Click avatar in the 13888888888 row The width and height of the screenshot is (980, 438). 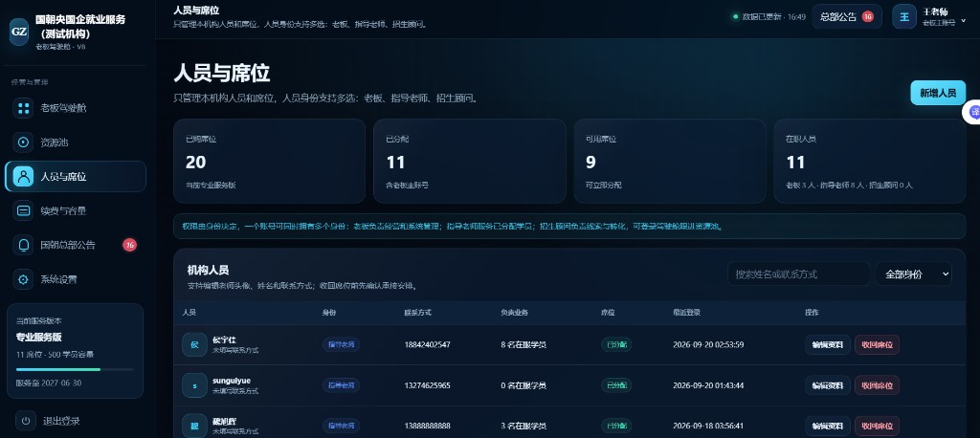coord(194,426)
